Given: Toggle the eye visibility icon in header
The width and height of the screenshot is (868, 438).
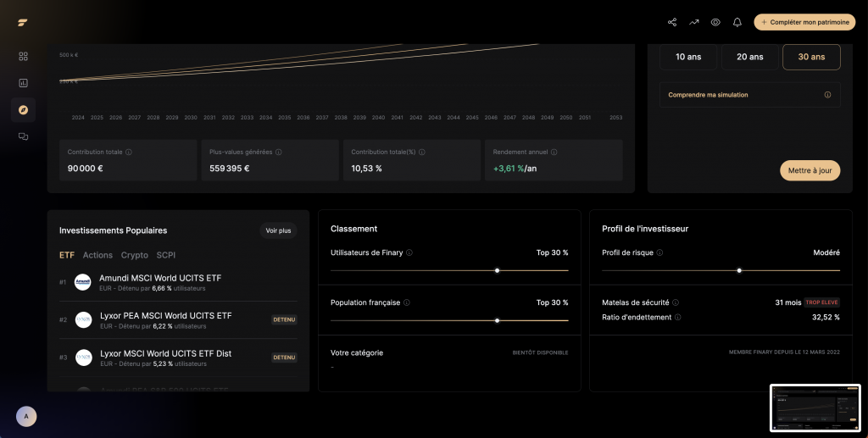Looking at the screenshot, I should [x=715, y=22].
